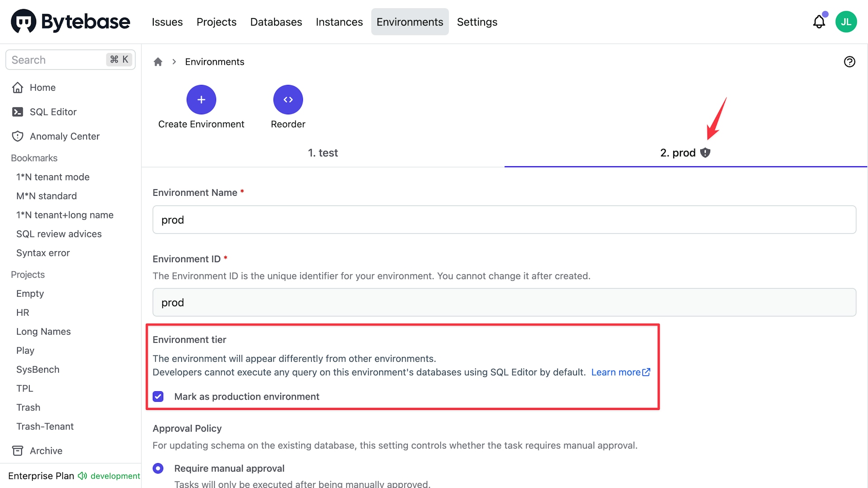Click the Home house icon in sidebar

(x=18, y=88)
